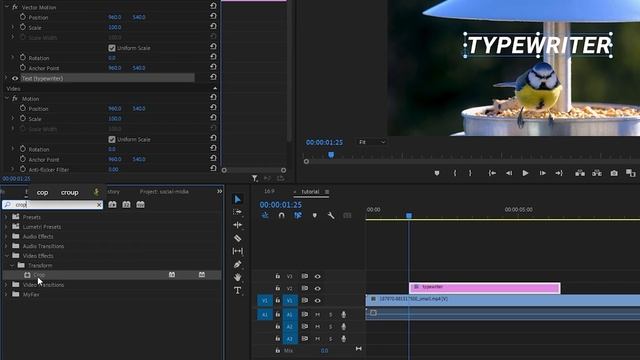
Task: Select the Pen tool
Action: tap(238, 264)
